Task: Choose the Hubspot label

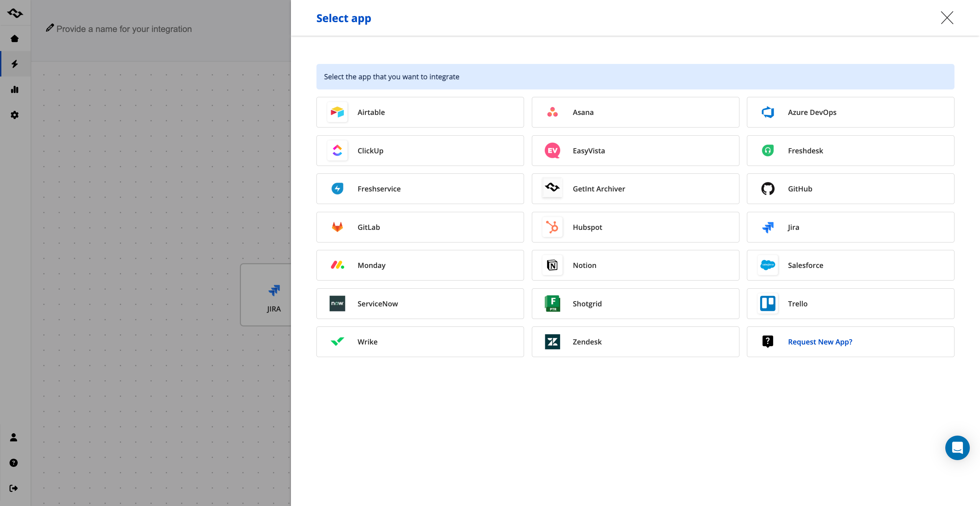Action: pos(587,227)
